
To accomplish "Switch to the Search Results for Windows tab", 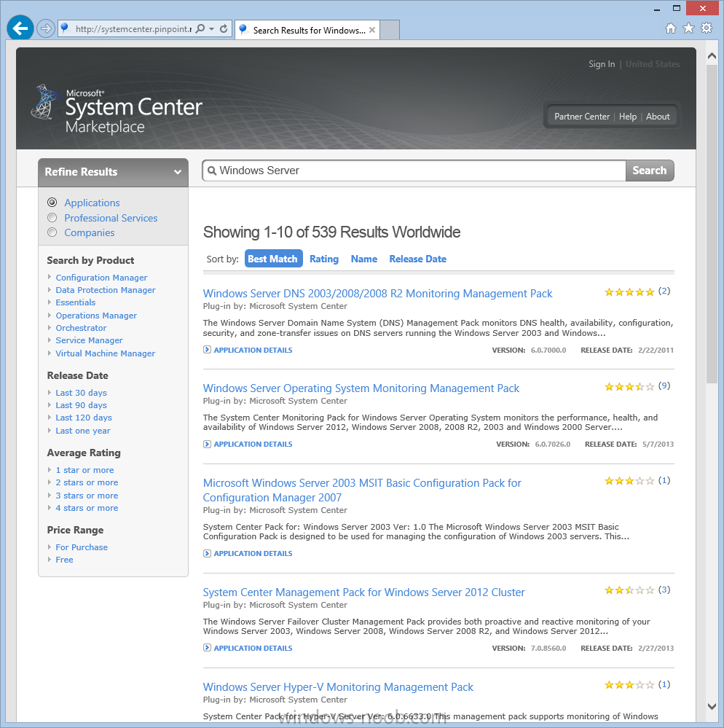I will tap(307, 30).
